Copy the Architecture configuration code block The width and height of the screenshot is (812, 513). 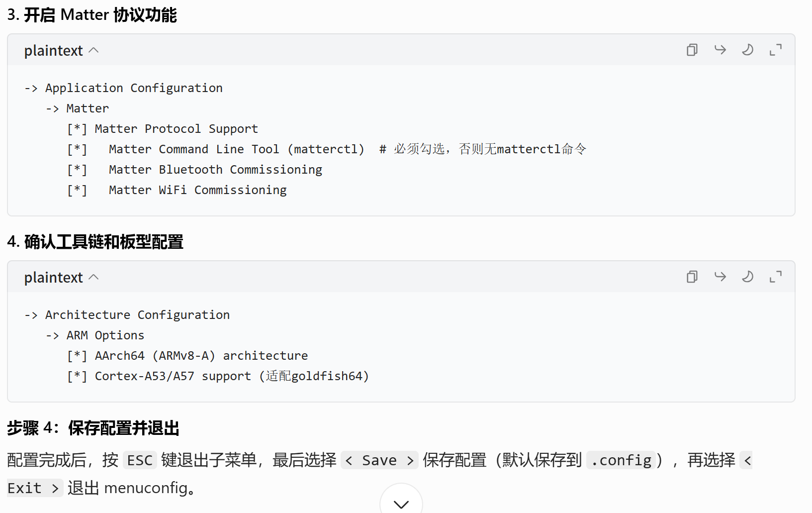(692, 277)
